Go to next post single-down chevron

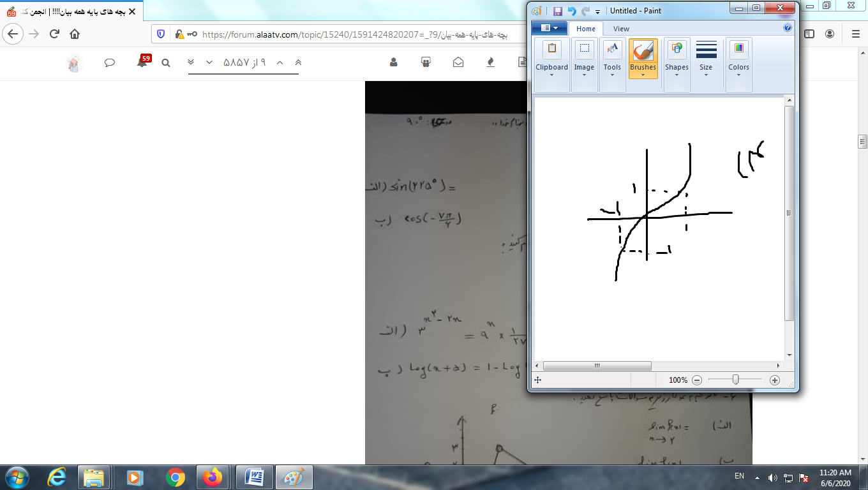click(209, 63)
